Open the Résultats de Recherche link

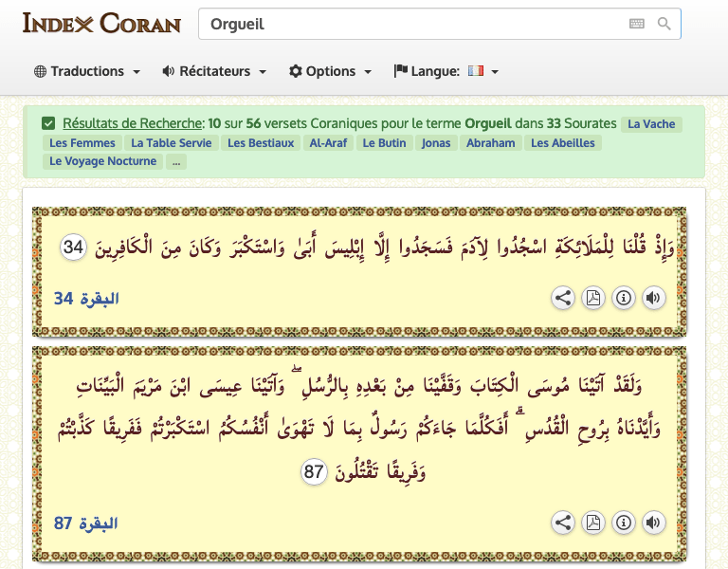coord(132,123)
